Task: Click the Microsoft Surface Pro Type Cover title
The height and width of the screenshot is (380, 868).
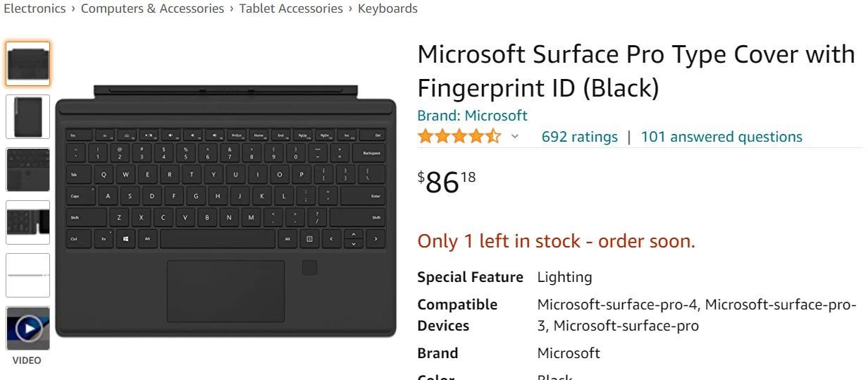Action: 635,71
